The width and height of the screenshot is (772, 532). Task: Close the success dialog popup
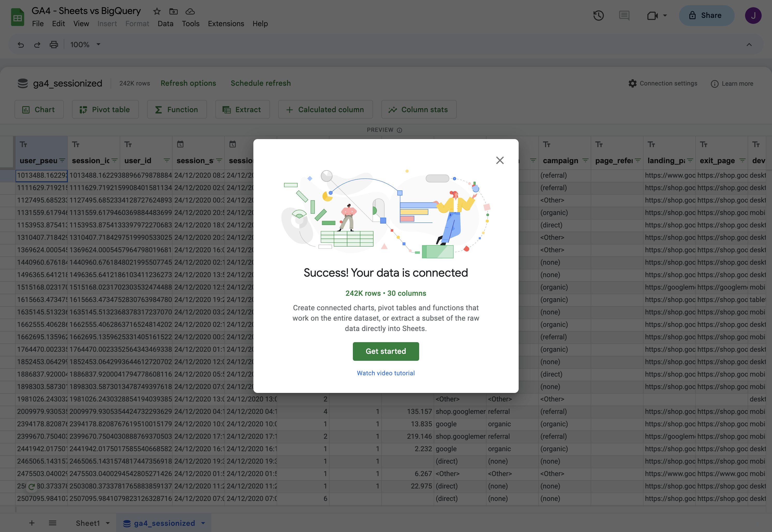click(x=499, y=160)
